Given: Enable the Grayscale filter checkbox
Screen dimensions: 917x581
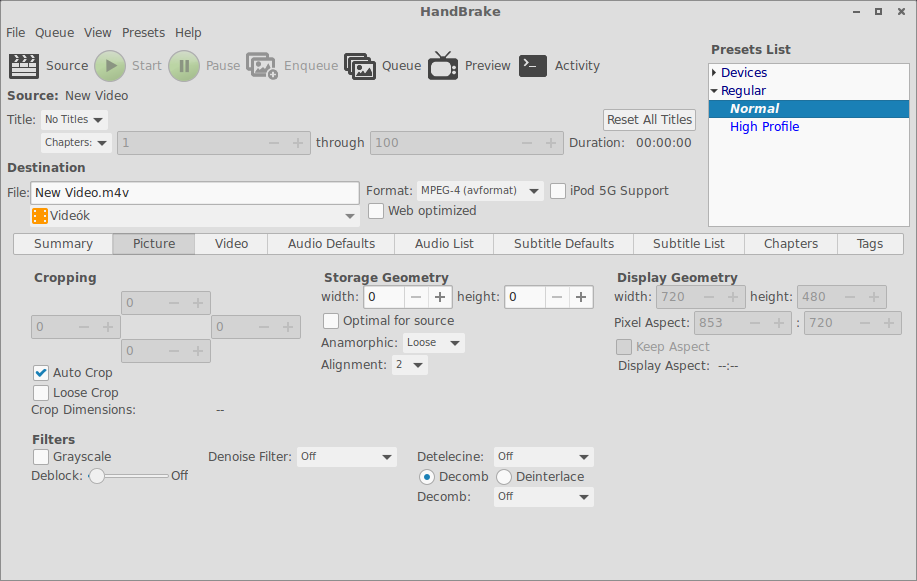Looking at the screenshot, I should [41, 457].
